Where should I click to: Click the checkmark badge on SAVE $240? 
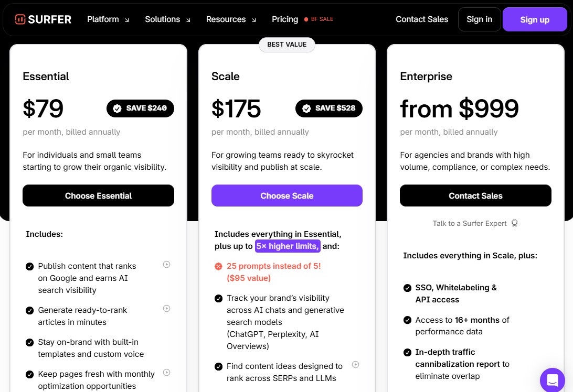pos(117,108)
